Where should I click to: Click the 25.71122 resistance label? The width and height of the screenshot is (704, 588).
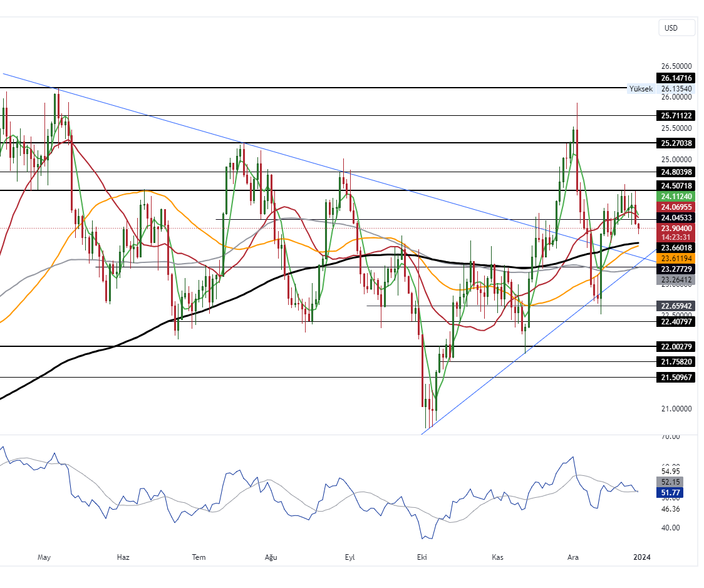pos(676,115)
